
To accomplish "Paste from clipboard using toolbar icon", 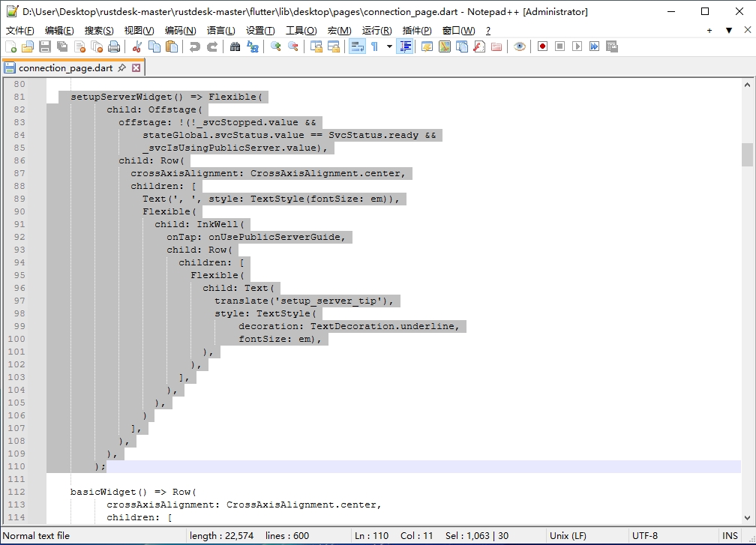I will (x=172, y=46).
